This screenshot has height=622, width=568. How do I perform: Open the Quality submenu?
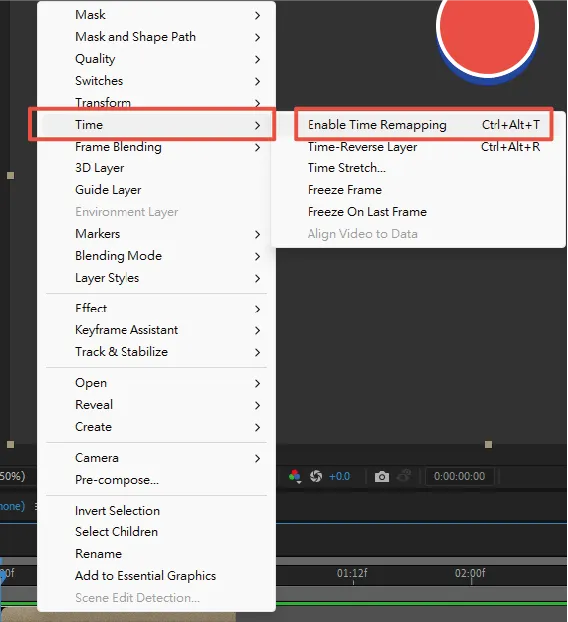point(156,59)
